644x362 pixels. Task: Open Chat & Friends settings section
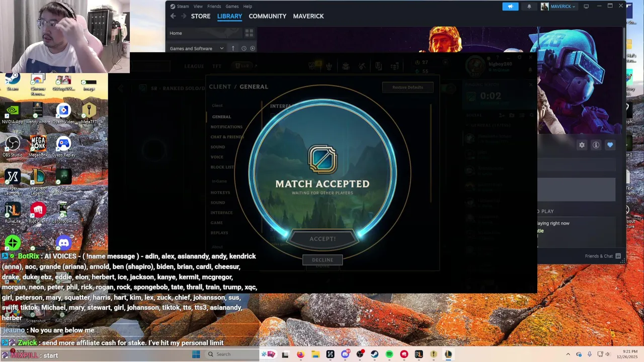click(227, 137)
